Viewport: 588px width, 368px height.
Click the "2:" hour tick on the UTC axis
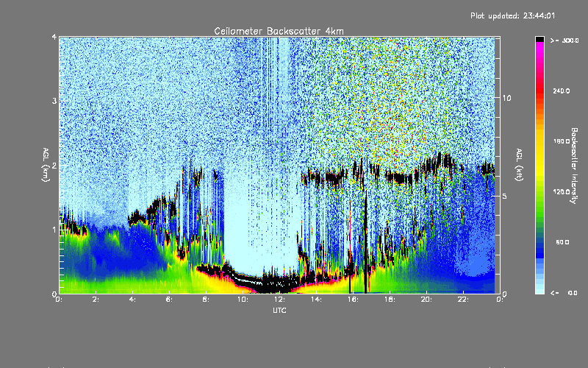pyautogui.click(x=96, y=300)
